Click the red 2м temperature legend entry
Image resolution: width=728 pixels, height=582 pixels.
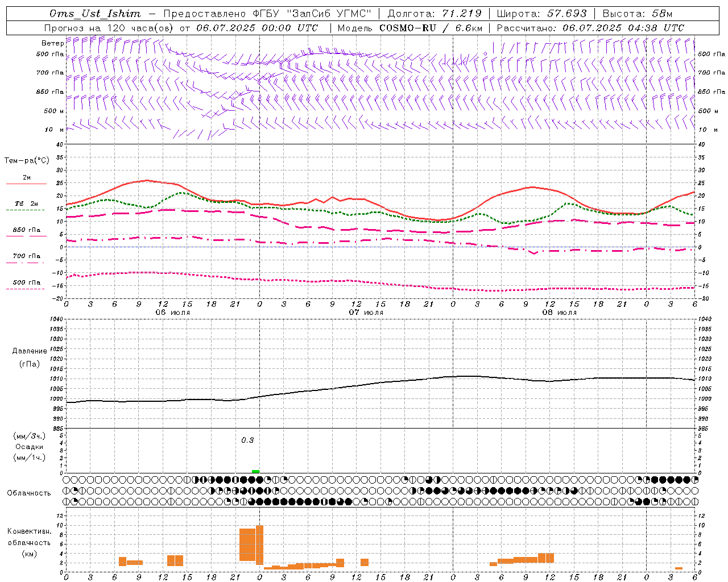26,180
